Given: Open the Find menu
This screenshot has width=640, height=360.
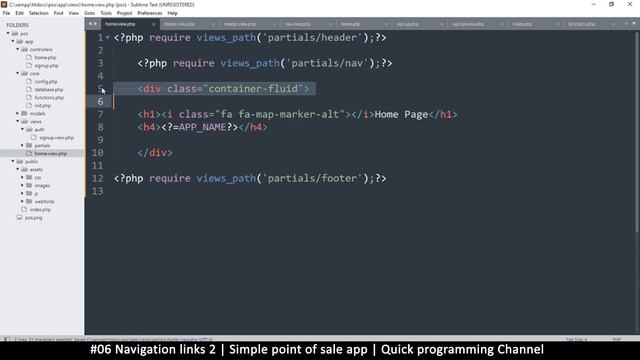Looking at the screenshot, I should pyautogui.click(x=58, y=13).
